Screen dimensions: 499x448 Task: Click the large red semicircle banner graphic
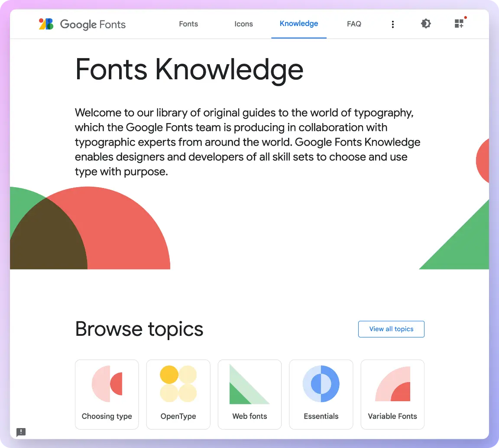130,234
